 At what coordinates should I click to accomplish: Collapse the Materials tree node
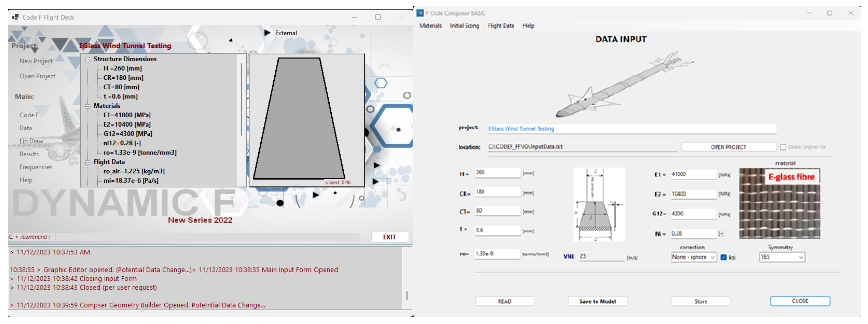tap(88, 106)
